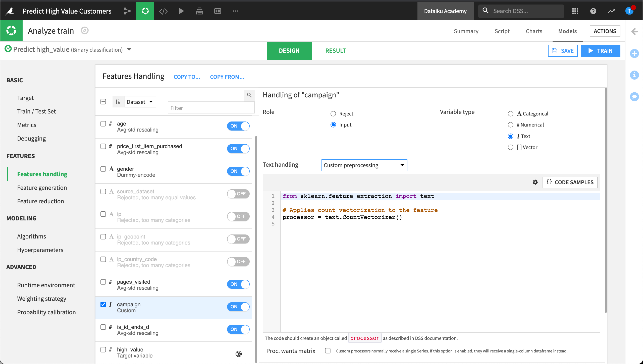Click the activity trend arrow icon

tap(611, 11)
